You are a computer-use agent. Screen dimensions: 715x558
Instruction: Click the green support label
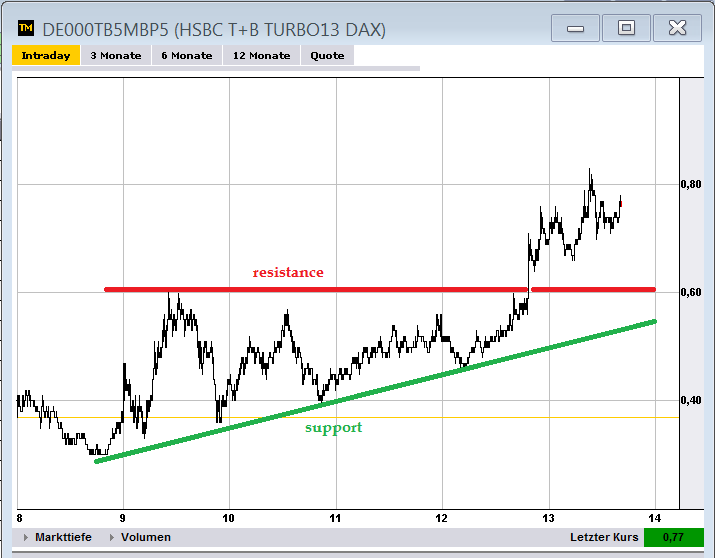click(333, 428)
